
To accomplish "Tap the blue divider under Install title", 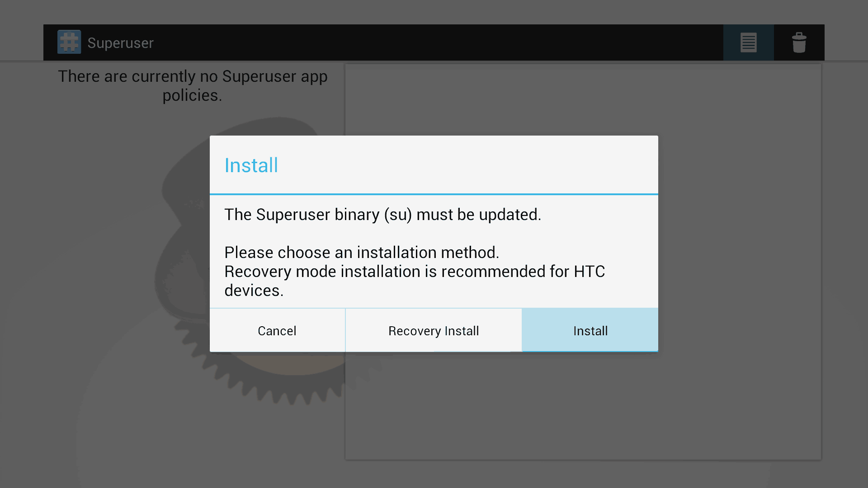I will 434,194.
